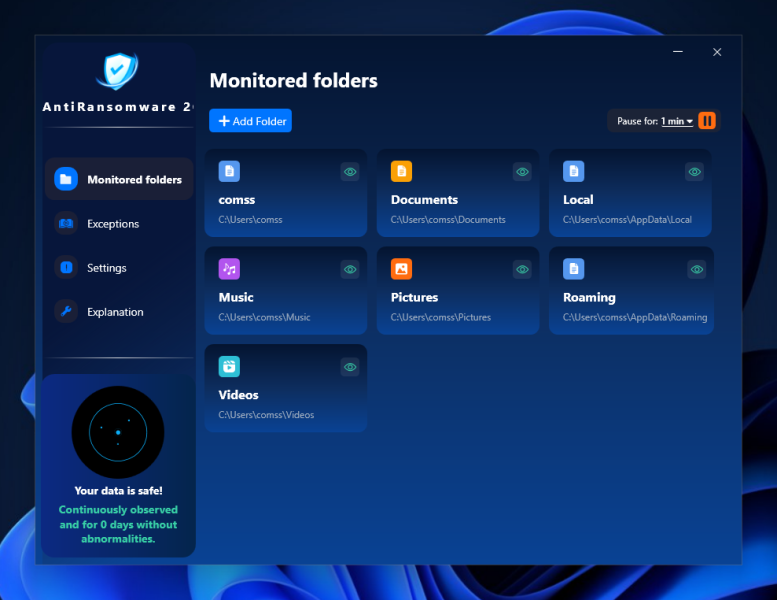This screenshot has height=600, width=777.
Task: Close the AntiRansomware window
Action: click(717, 52)
